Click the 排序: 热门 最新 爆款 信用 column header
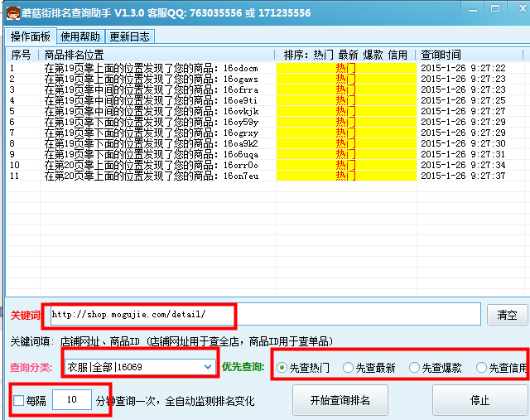530x420 pixels. coord(345,55)
